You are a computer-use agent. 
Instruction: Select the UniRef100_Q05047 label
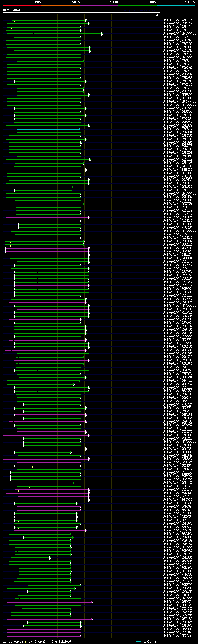pyautogui.click(x=178, y=122)
